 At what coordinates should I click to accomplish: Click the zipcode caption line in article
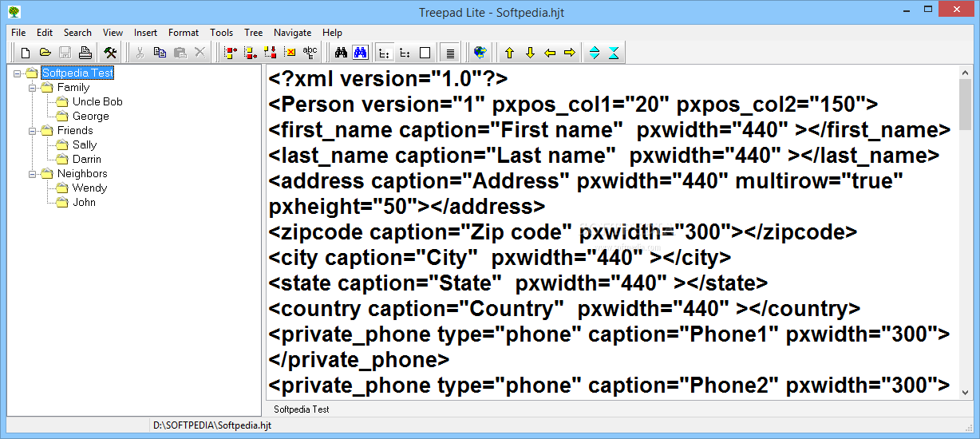click(563, 232)
